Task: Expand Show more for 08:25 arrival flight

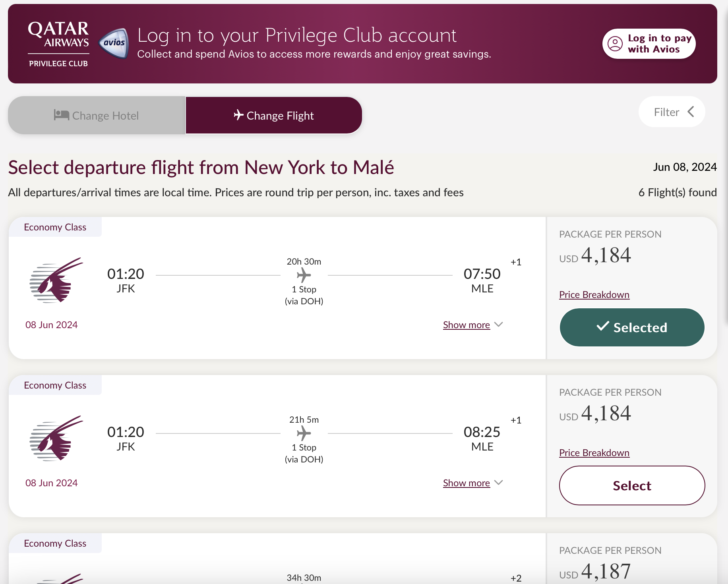Action: 473,483
